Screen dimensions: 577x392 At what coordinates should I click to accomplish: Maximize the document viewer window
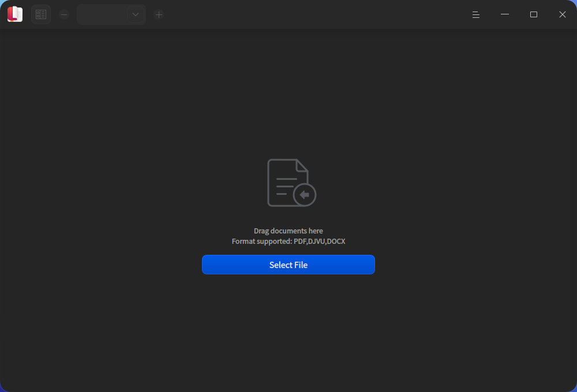point(534,14)
